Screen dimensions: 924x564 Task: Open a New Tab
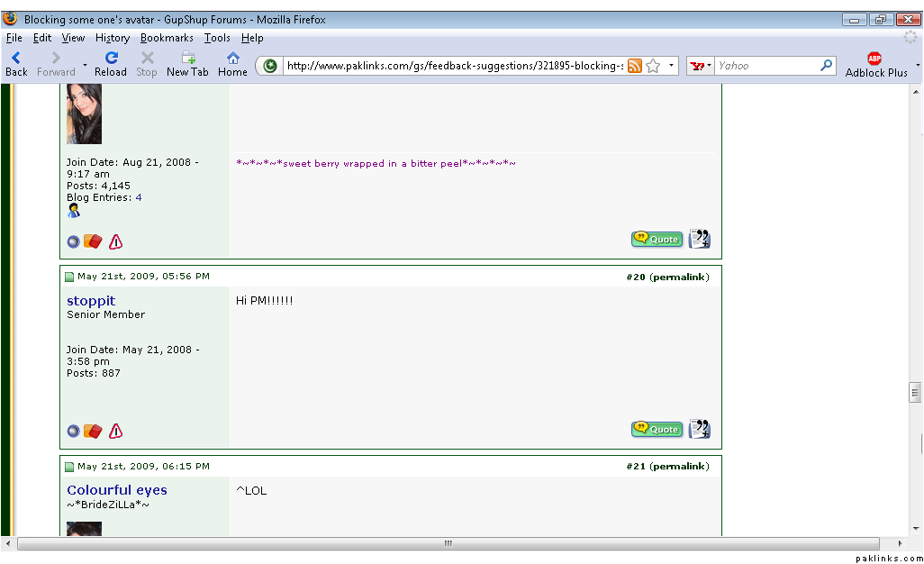(187, 63)
